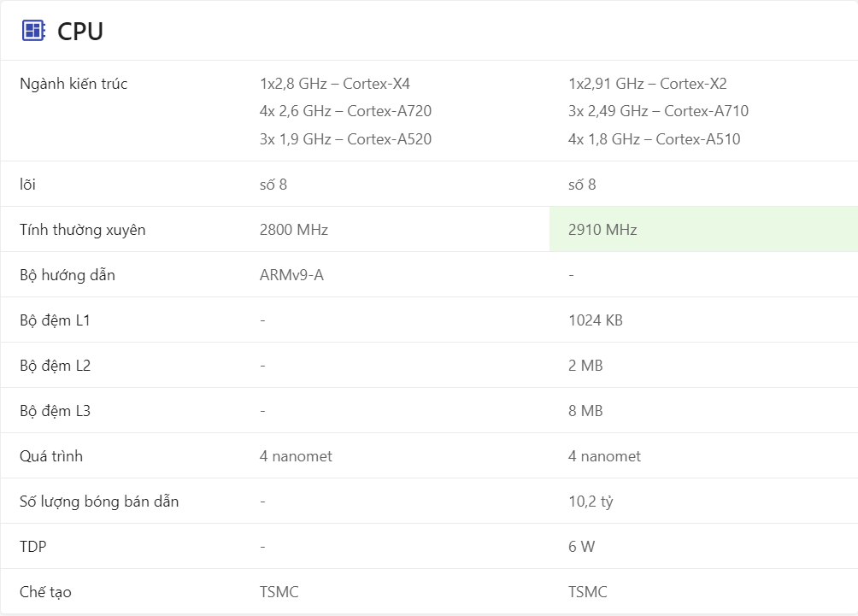This screenshot has width=858, height=616.
Task: Click the Tính thường xuyên row label
Action: pos(83,230)
